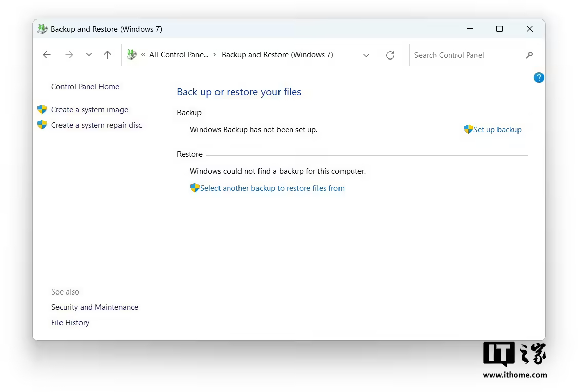
Task: Open help via blue question mark icon
Action: 539,77
